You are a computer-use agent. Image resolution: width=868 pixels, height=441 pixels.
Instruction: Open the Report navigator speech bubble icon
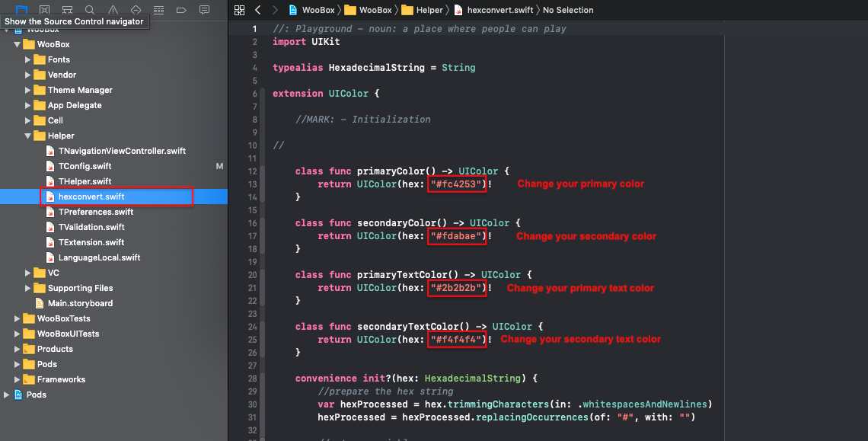(204, 9)
